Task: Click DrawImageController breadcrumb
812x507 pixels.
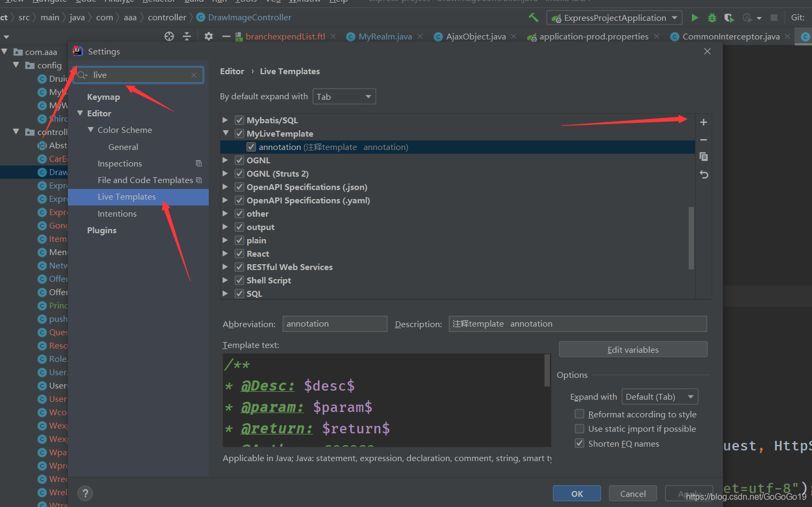Action: [x=249, y=17]
